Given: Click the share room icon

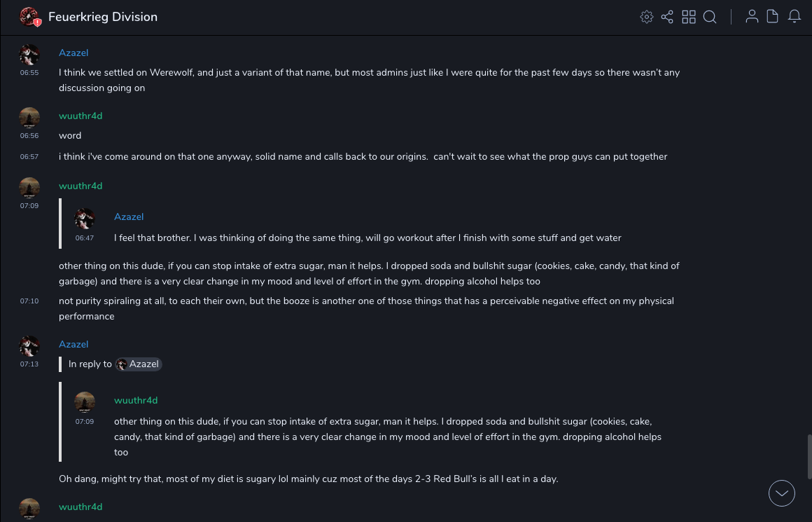Looking at the screenshot, I should pyautogui.click(x=667, y=17).
